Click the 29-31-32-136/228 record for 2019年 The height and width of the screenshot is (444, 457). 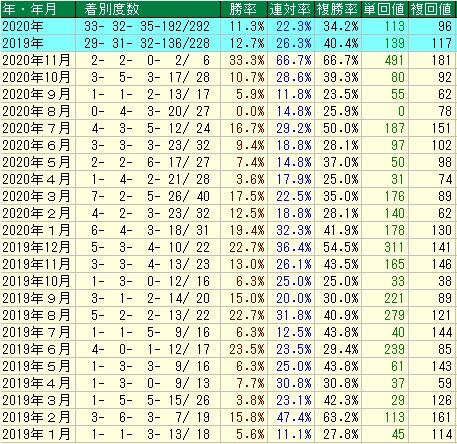point(147,43)
